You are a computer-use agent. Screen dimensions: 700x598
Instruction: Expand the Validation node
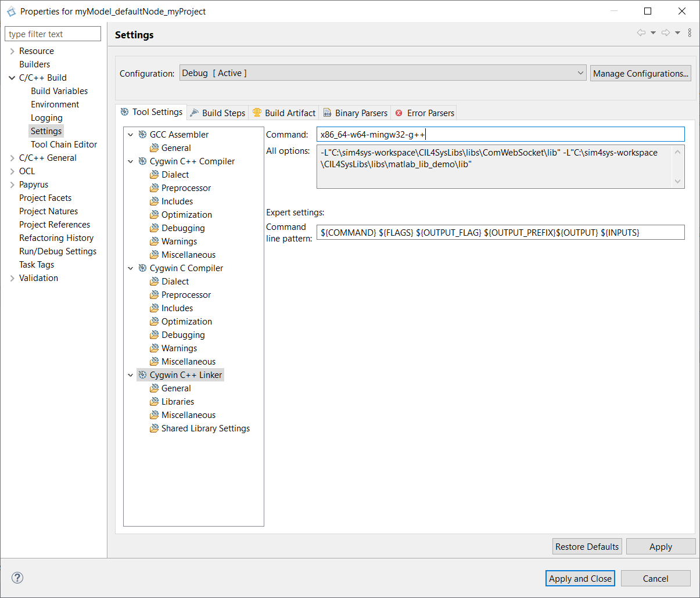coord(12,278)
